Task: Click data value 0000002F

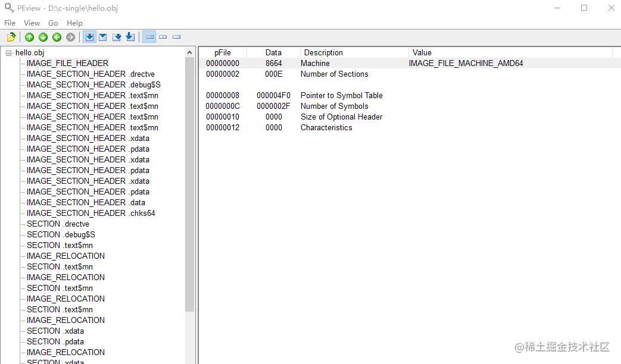Action: pyautogui.click(x=273, y=106)
